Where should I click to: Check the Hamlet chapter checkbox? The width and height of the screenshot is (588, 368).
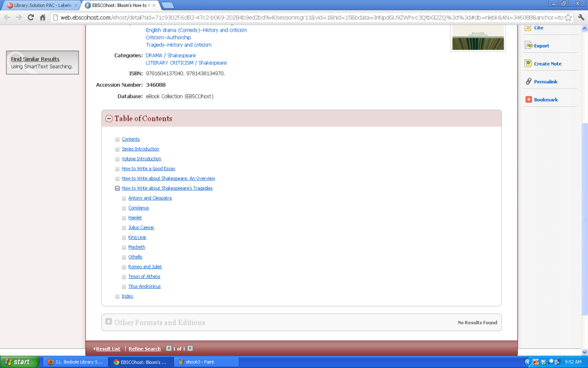click(x=124, y=217)
